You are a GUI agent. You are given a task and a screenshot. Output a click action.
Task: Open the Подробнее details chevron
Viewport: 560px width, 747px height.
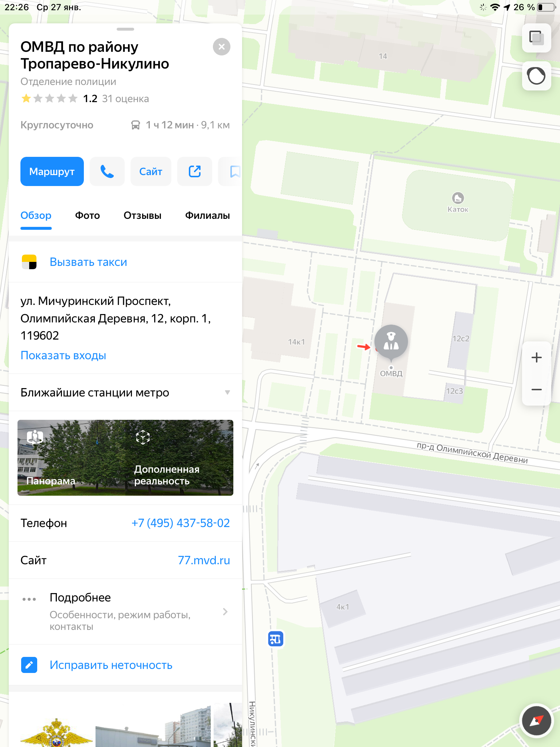coord(225,612)
